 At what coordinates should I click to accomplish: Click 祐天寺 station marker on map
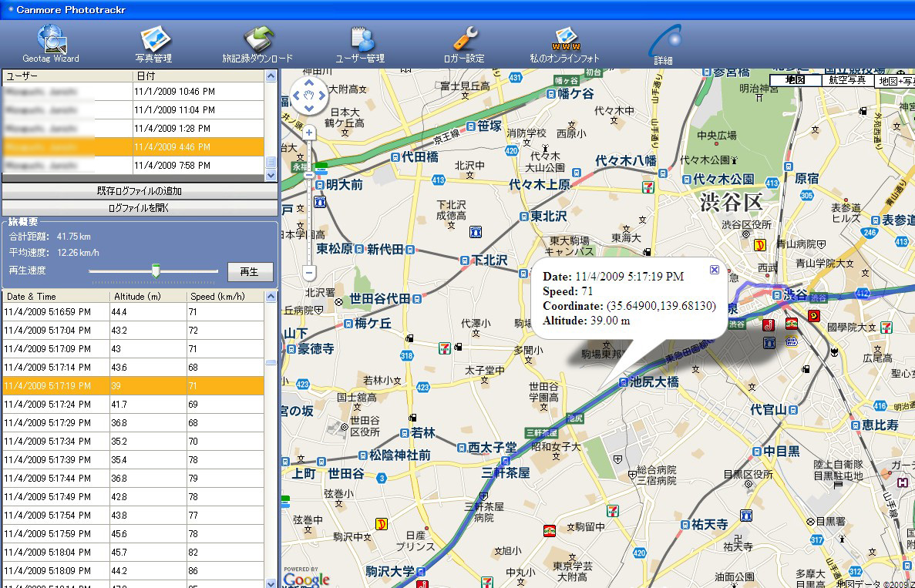(x=684, y=525)
